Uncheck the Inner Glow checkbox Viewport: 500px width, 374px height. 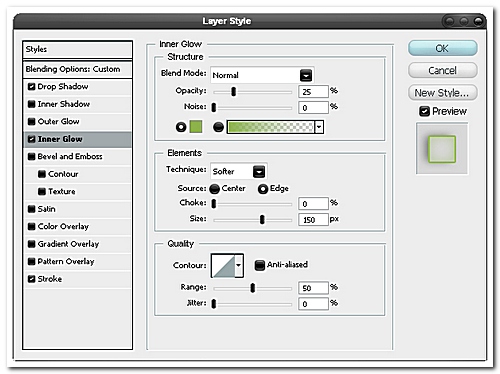point(31,139)
